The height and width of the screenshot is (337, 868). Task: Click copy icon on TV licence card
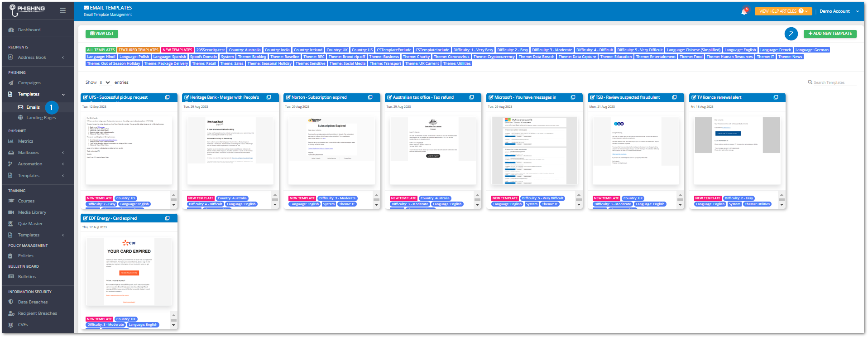tap(776, 97)
